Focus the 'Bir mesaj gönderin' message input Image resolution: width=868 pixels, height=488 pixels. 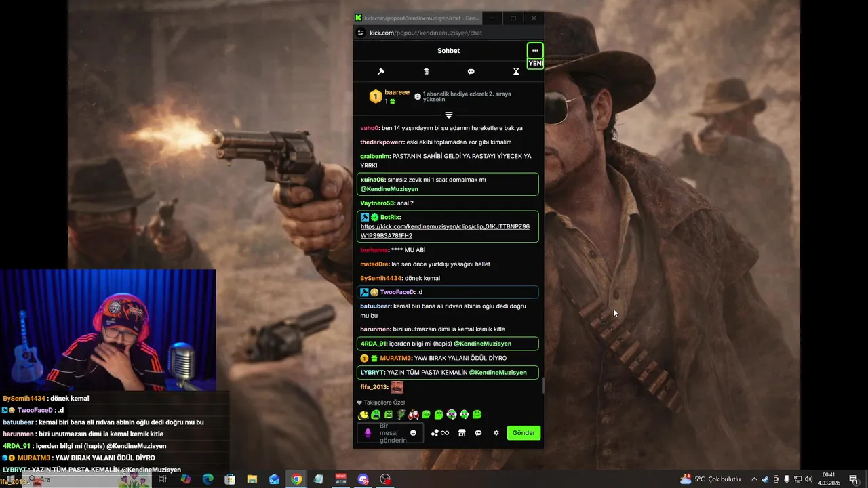pyautogui.click(x=392, y=432)
